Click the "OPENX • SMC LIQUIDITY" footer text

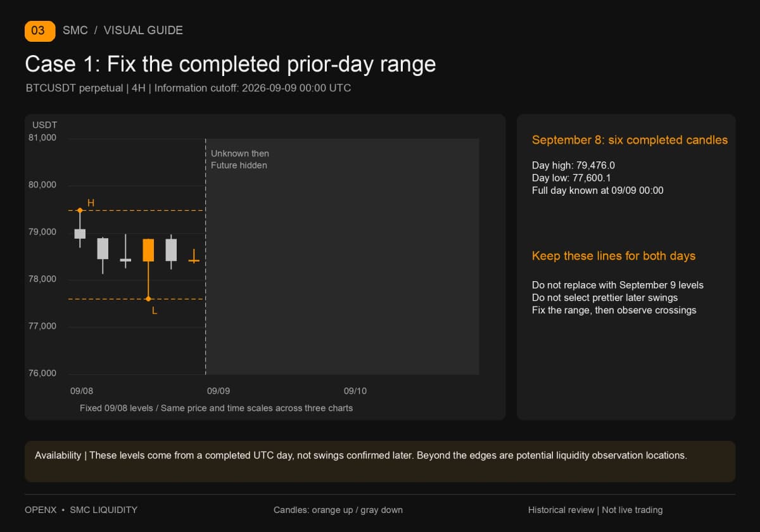(81, 510)
